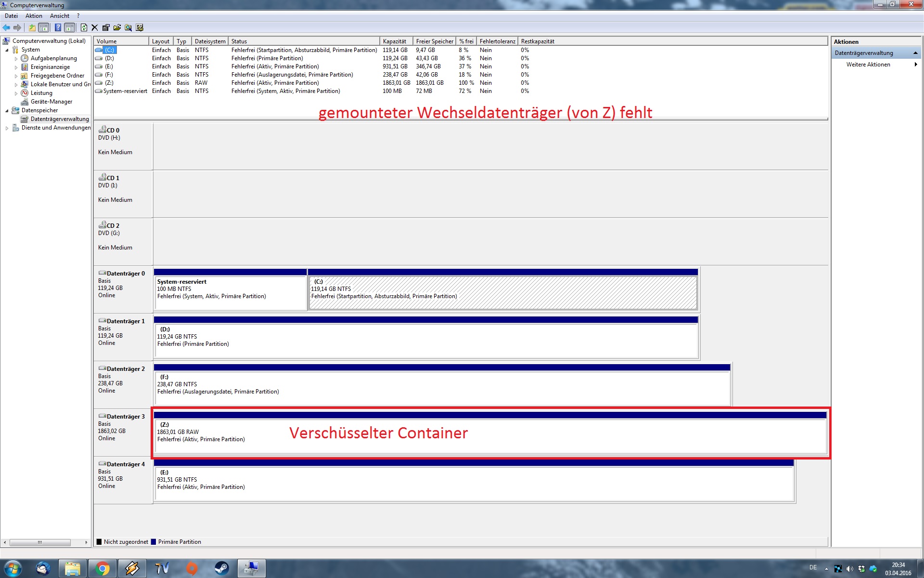
Task: Toggle the console tree pane toolbar button
Action: 44,27
